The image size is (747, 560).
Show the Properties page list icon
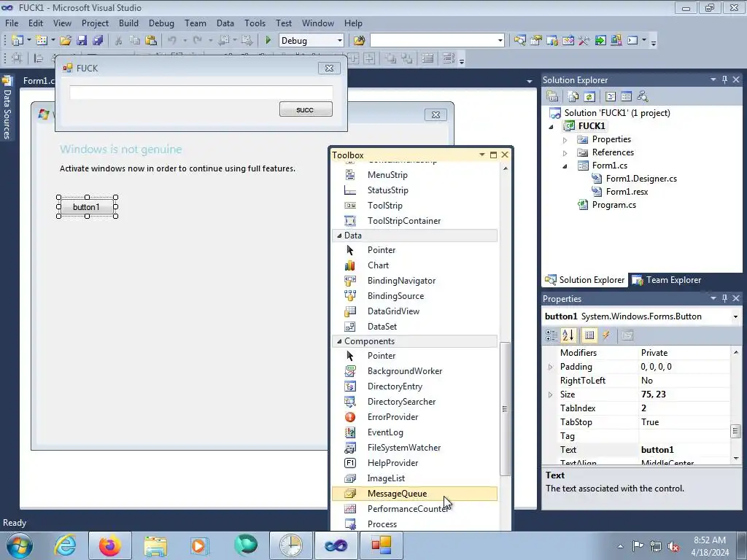click(x=589, y=335)
